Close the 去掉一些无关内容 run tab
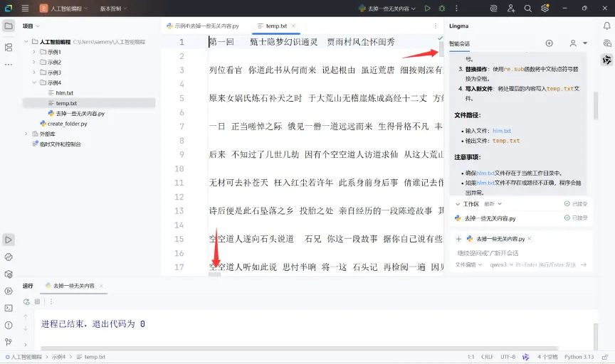615x364 pixels. coord(101,286)
